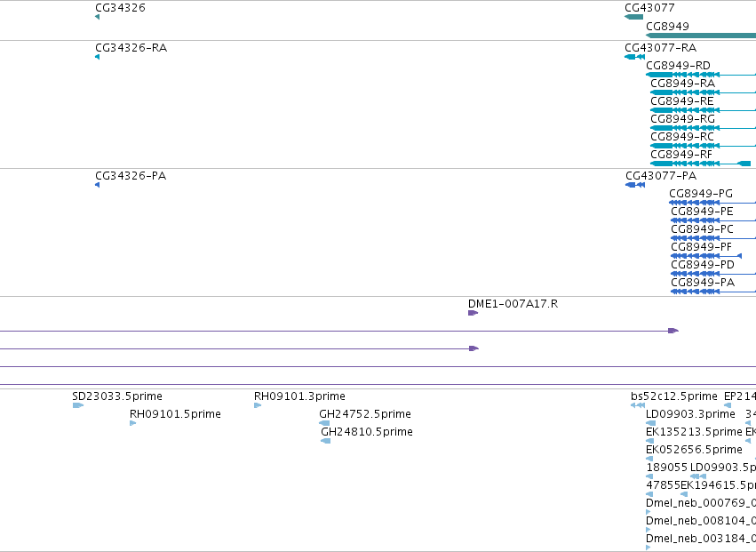Select the CG8949-RF transcript label
The image size is (756, 552).
(681, 155)
